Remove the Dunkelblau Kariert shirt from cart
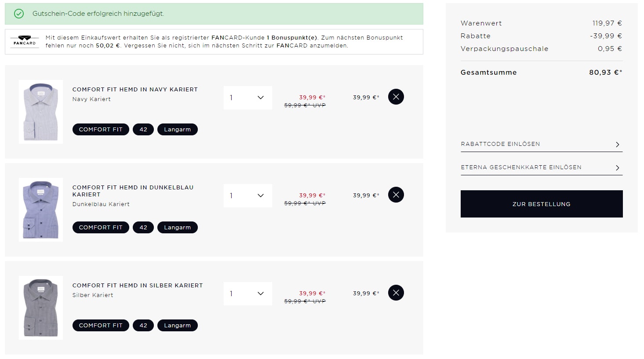This screenshot has width=644, height=359. [396, 195]
